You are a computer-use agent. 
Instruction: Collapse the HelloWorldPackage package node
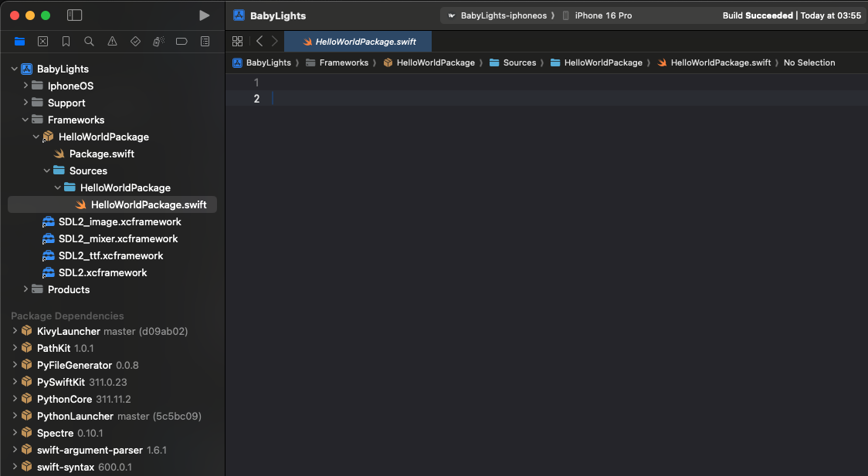click(x=36, y=137)
